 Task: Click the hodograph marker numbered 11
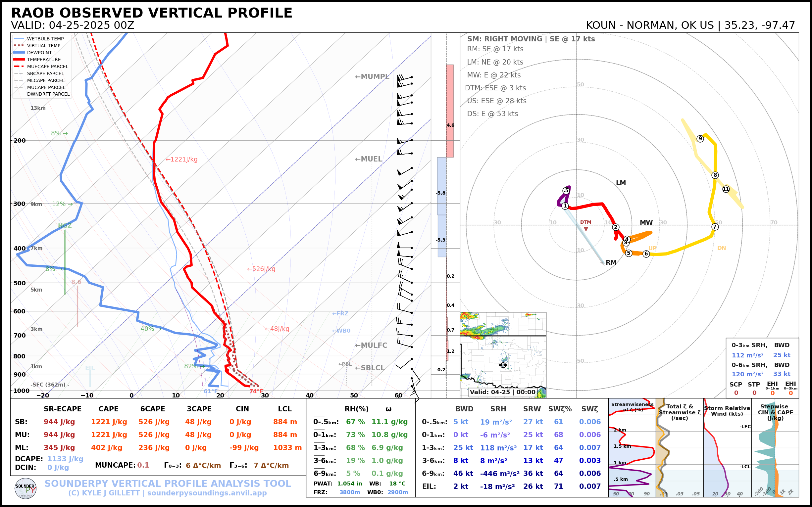(x=726, y=189)
